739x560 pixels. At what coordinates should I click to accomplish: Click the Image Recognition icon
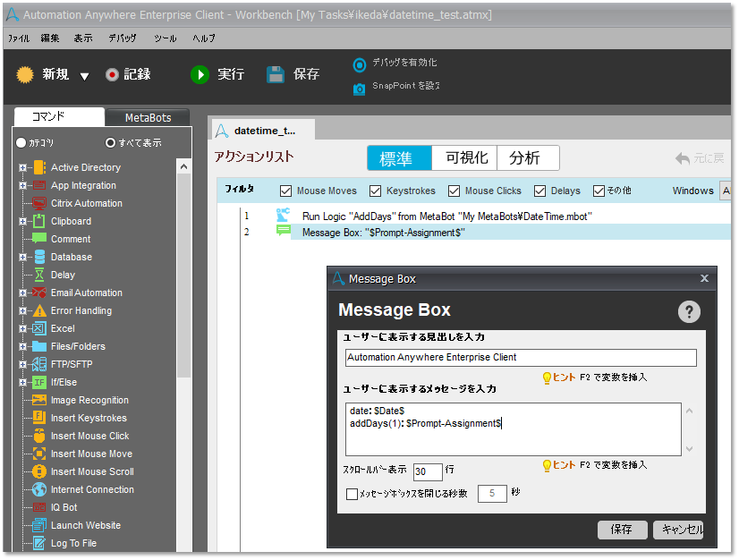[39, 400]
